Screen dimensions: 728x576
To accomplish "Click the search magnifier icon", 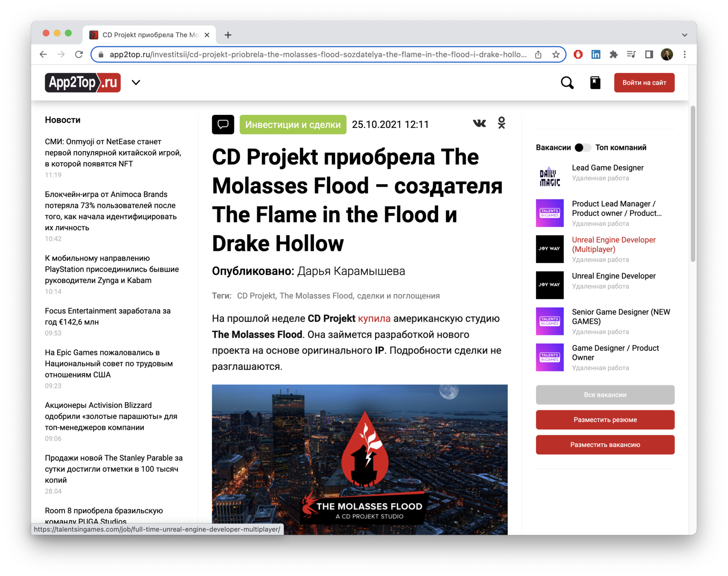I will pos(567,83).
